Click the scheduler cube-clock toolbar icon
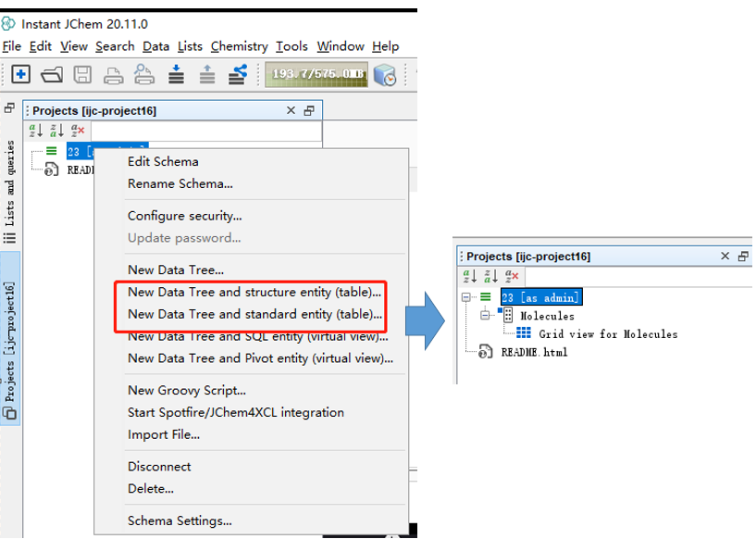This screenshot has width=756, height=539. coord(385,75)
